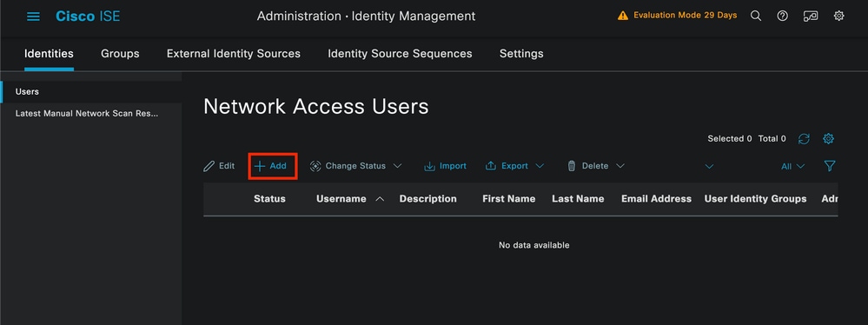
Task: Open the All filter dropdown
Action: tap(792, 166)
